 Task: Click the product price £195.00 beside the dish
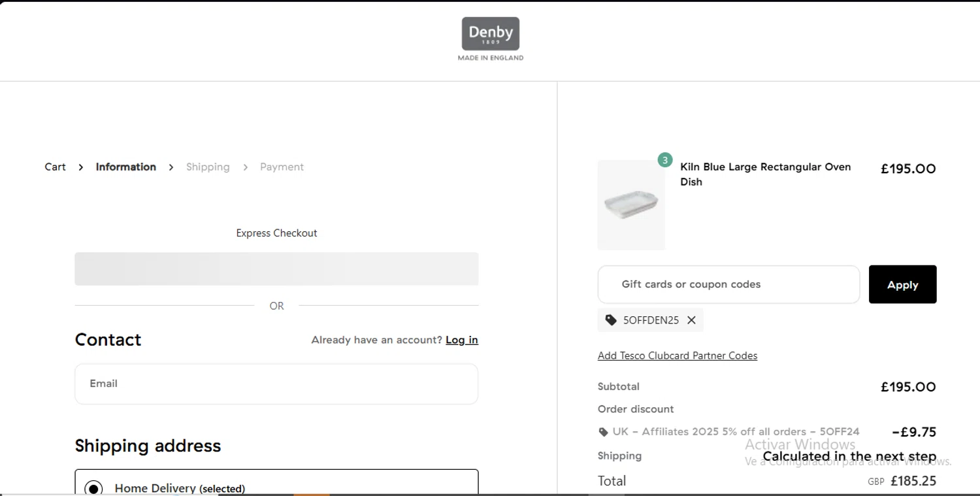pyautogui.click(x=908, y=169)
